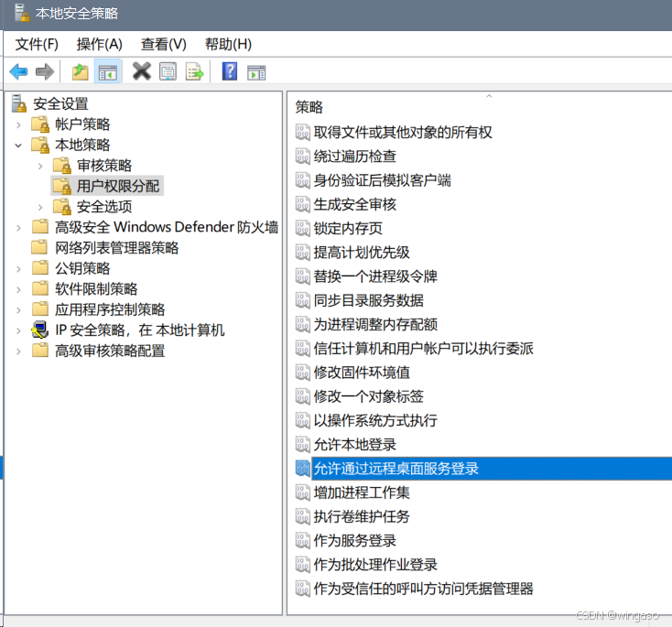672x627 pixels.
Task: Select policy 身份验证后模拟客户端
Action: [383, 180]
